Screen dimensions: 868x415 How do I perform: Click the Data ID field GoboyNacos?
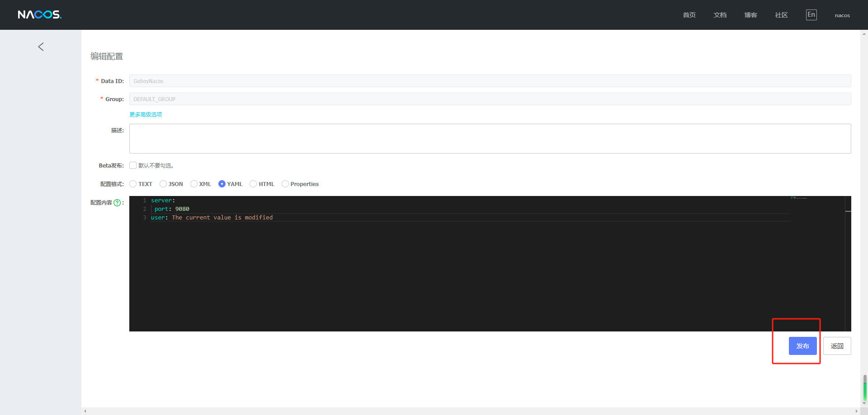tap(490, 81)
